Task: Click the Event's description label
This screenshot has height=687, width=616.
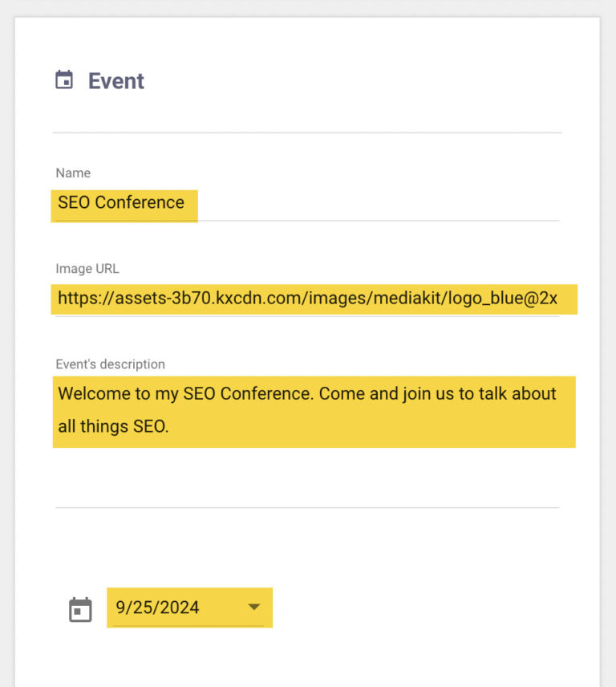Action: pos(109,364)
